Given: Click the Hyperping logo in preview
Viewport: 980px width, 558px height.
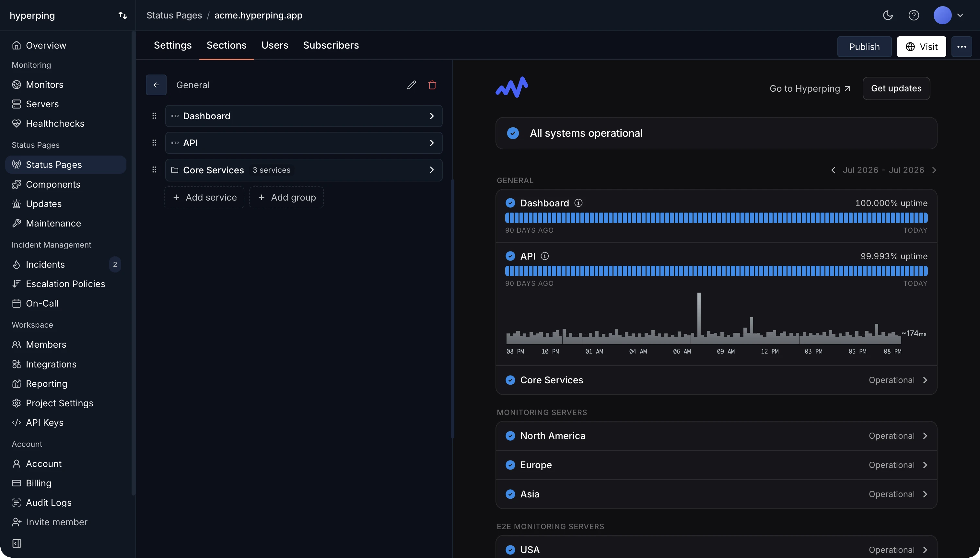Looking at the screenshot, I should point(512,87).
